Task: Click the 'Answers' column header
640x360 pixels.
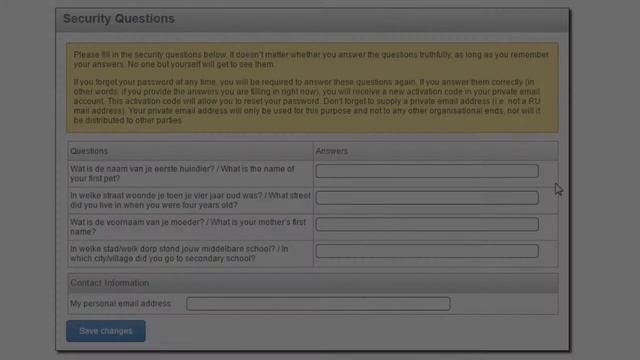Action: coord(331,151)
